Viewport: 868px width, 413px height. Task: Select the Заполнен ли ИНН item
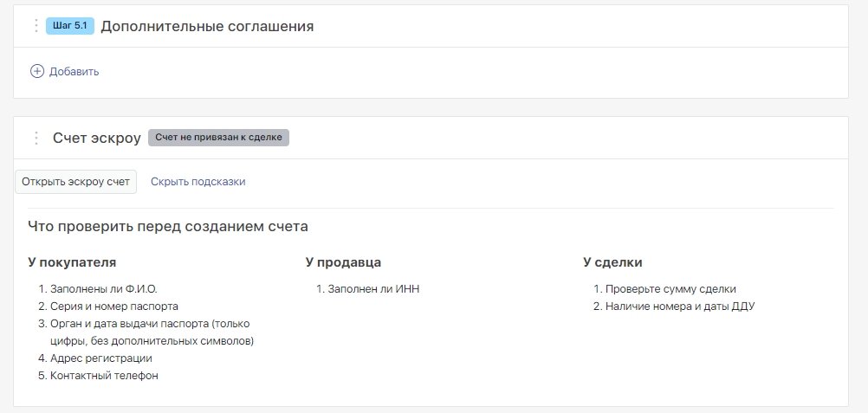pyautogui.click(x=372, y=289)
